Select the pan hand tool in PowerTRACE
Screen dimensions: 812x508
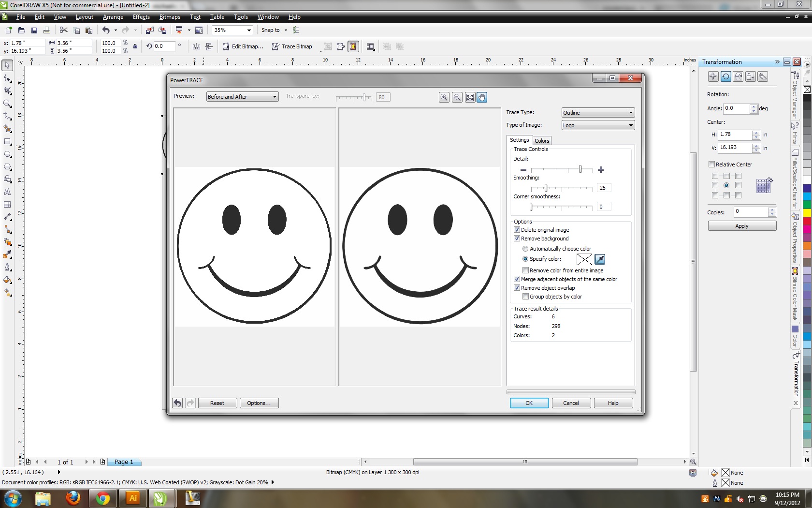(x=482, y=97)
